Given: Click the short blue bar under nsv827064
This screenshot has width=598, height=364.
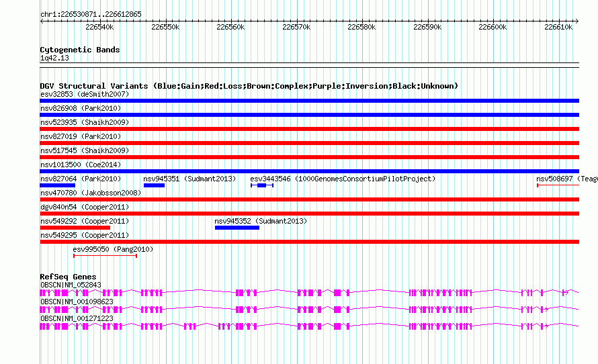Looking at the screenshot, I should click(x=58, y=185).
